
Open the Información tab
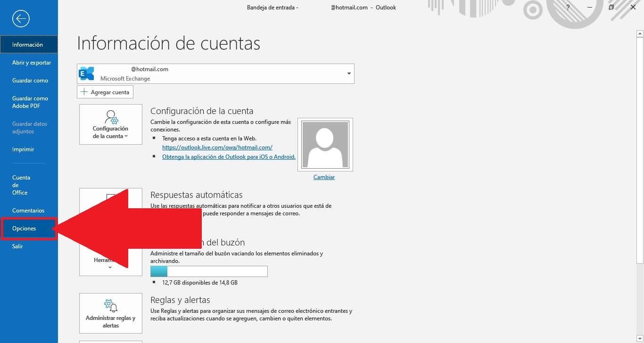[x=29, y=45]
